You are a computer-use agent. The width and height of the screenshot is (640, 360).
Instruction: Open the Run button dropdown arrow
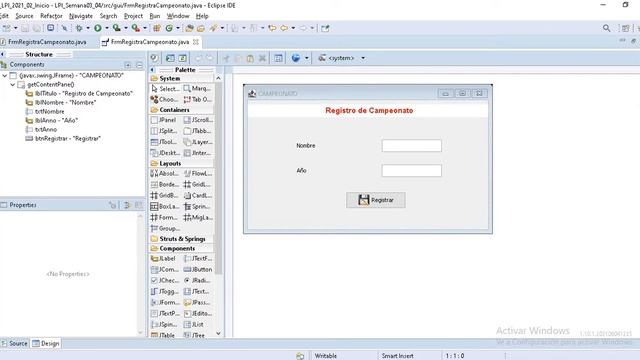[x=107, y=28]
